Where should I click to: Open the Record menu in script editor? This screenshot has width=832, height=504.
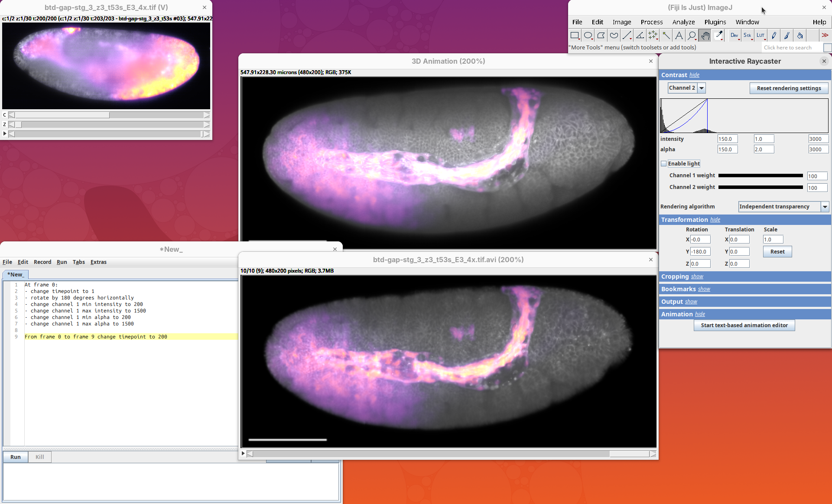(x=42, y=262)
